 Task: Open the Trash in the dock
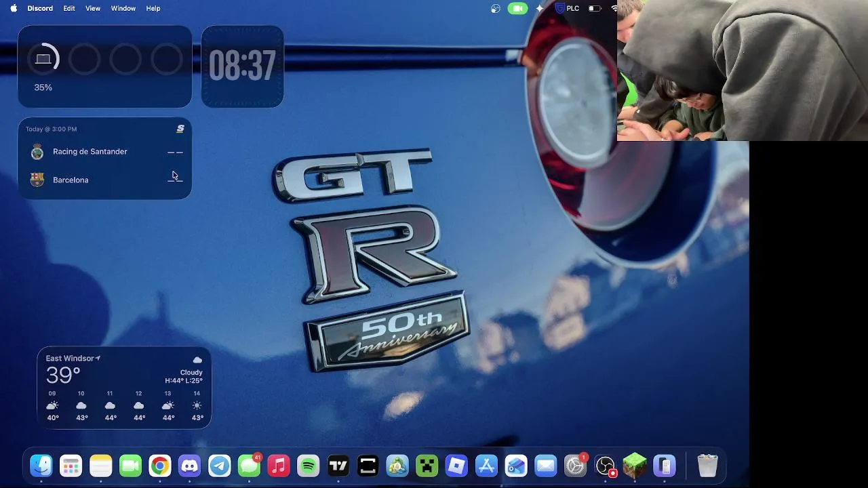click(707, 466)
